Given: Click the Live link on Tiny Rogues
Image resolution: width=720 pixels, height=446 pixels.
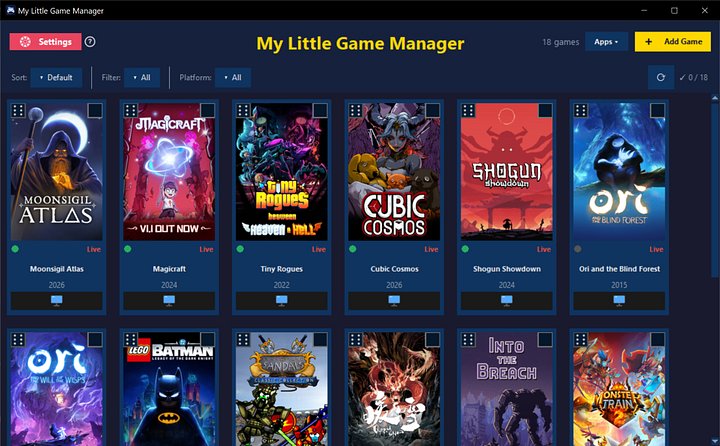Looking at the screenshot, I should [x=319, y=249].
